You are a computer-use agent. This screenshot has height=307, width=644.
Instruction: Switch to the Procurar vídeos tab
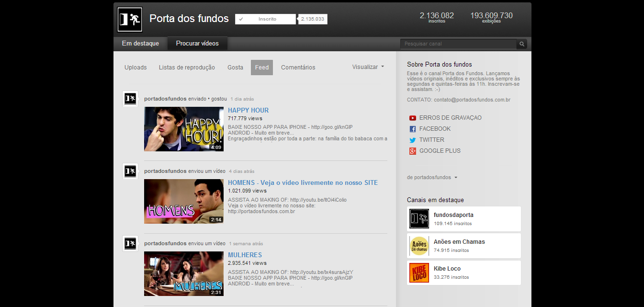tap(197, 44)
